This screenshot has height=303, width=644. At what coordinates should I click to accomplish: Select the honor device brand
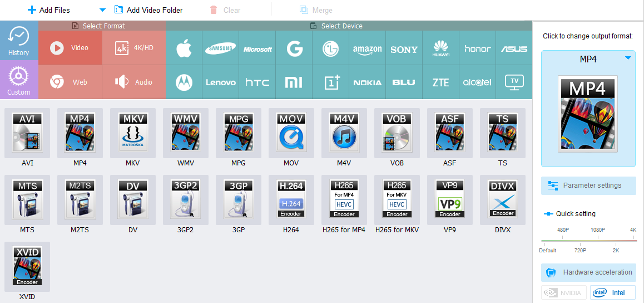pos(478,49)
